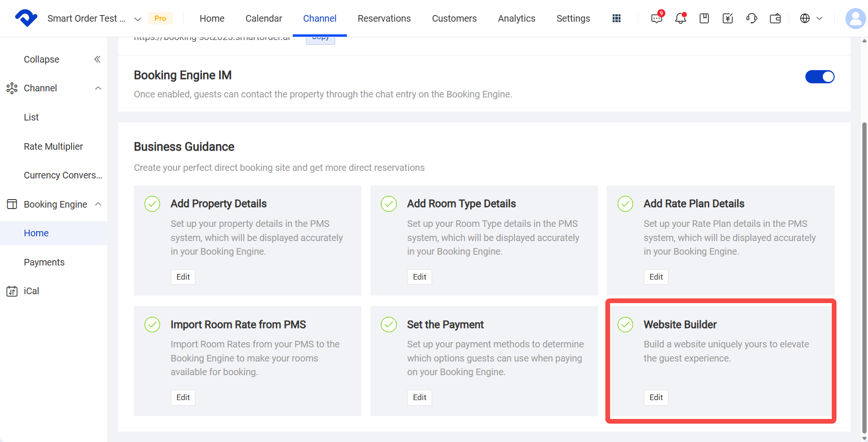Screen dimensions: 868x442
Task: Click the collapse double-chevron icon
Action: pyautogui.click(x=97, y=59)
